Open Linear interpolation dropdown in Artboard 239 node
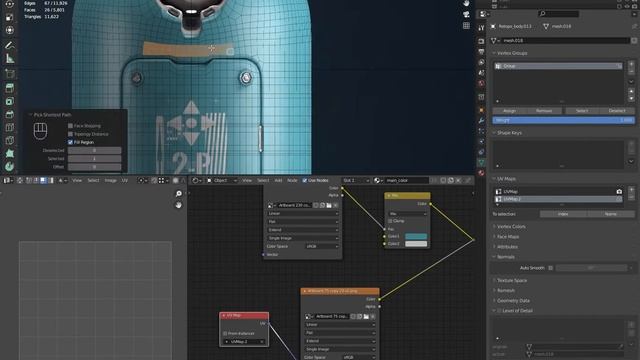The image size is (640, 360). coord(302,213)
